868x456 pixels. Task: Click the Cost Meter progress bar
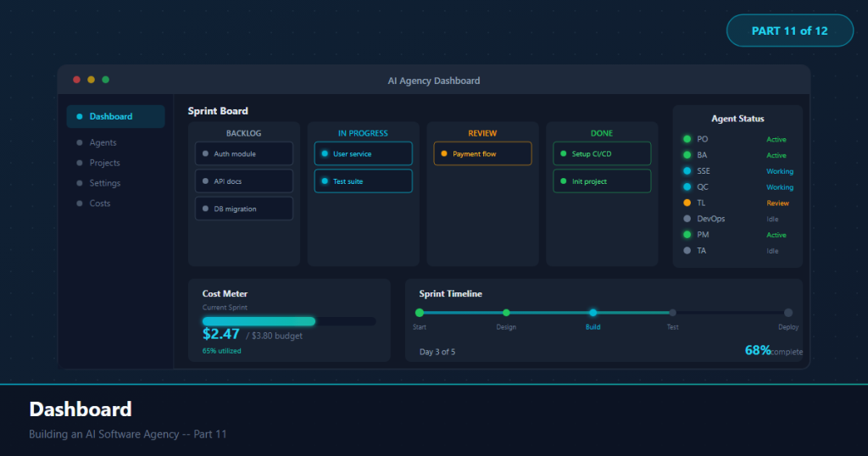(289, 321)
